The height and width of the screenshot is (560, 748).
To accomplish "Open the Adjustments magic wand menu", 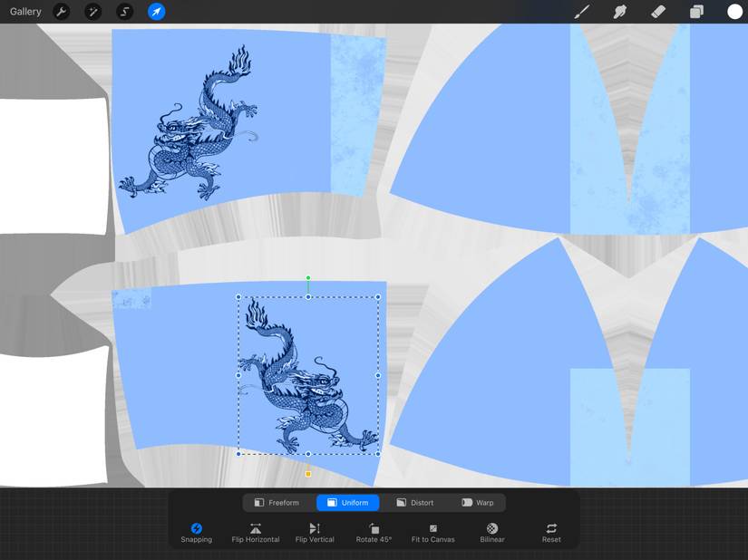I will coord(93,12).
